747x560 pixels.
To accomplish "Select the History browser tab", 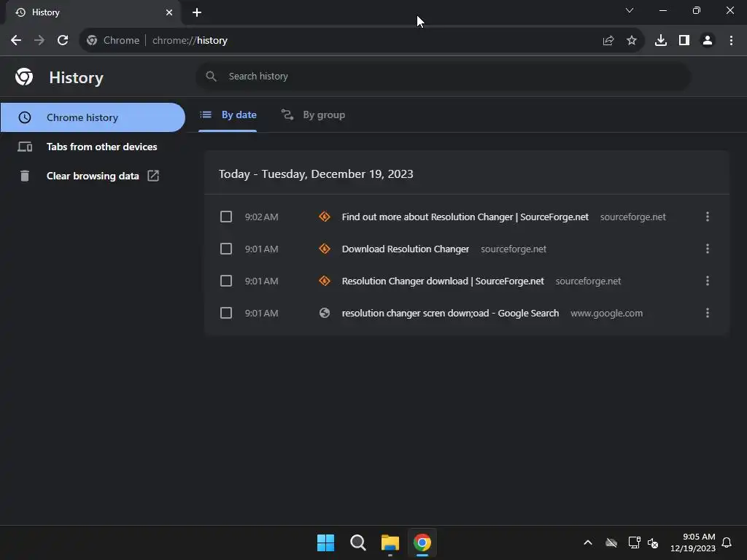I will point(93,12).
